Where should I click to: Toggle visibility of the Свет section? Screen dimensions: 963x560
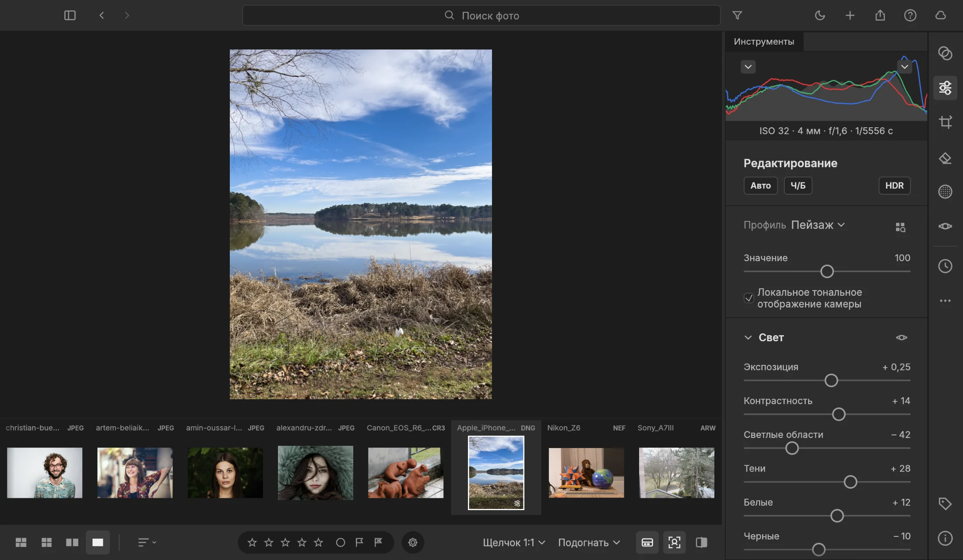tap(901, 337)
